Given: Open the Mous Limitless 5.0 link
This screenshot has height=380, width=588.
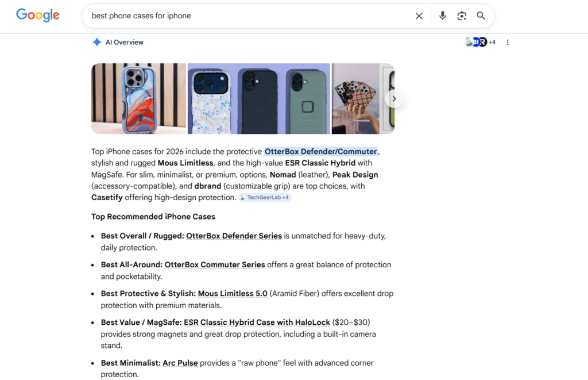Looking at the screenshot, I should [232, 293].
